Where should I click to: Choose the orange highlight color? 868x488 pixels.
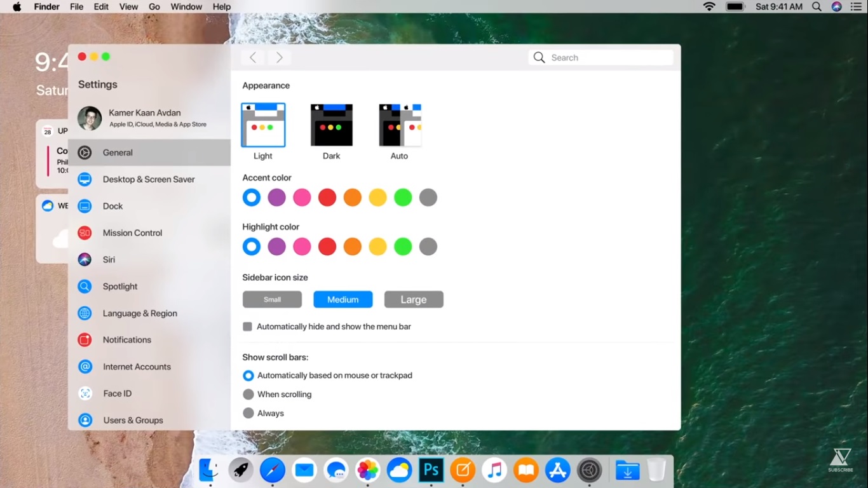353,247
